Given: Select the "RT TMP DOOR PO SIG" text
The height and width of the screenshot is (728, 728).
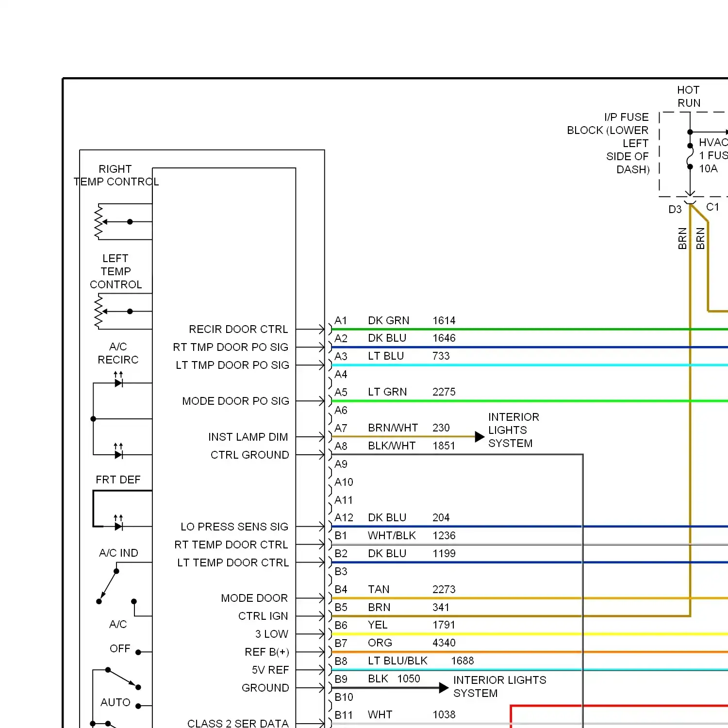Looking at the screenshot, I should [x=231, y=347].
